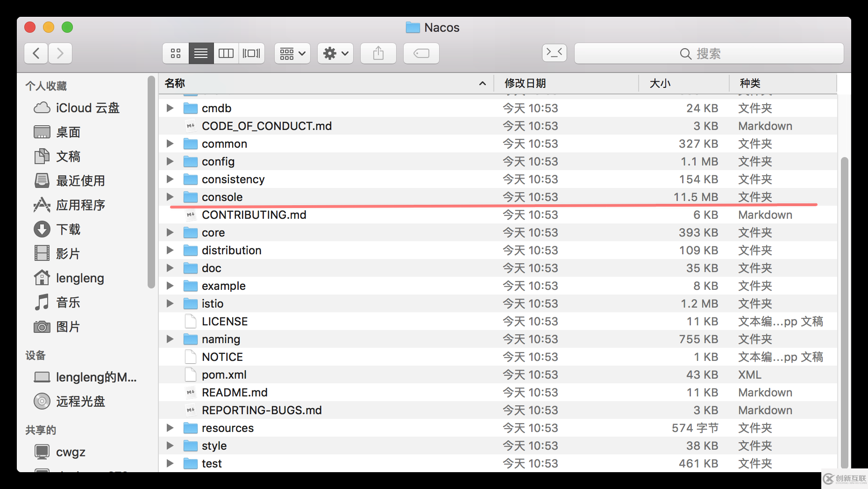Click the terminal toolbar icon

point(555,52)
